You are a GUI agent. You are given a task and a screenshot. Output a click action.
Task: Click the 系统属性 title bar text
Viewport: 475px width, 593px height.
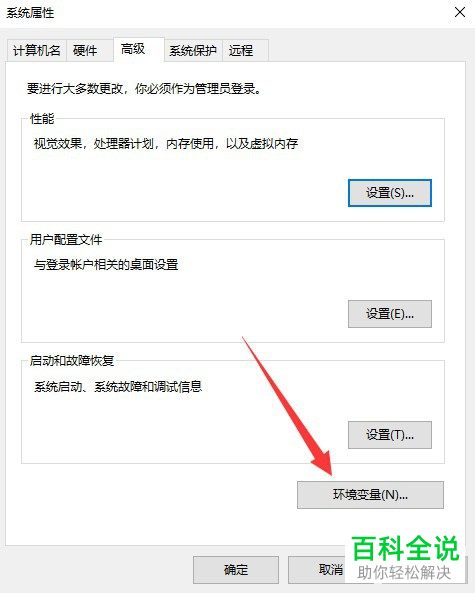[30, 13]
